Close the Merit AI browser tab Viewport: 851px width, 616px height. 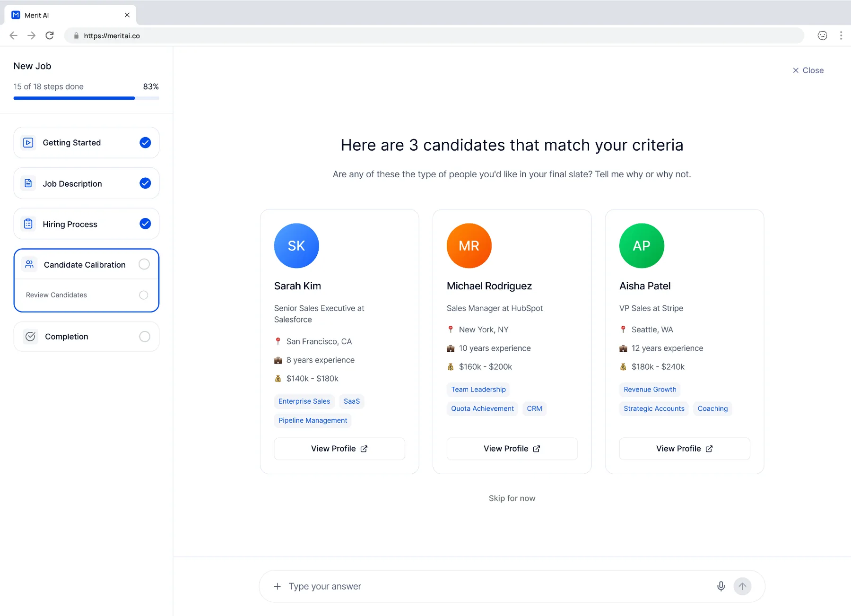[127, 15]
